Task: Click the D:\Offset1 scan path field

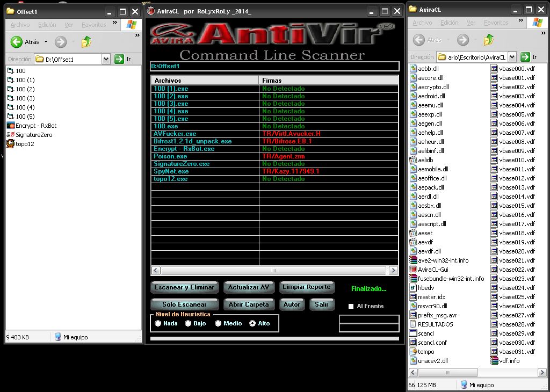Action: [x=274, y=66]
